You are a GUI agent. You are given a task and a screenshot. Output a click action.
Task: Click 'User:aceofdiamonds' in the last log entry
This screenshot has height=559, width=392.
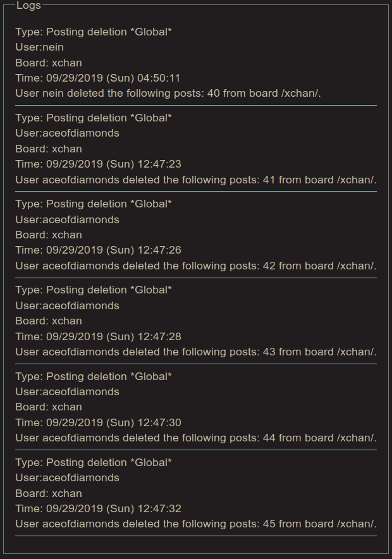pos(68,477)
